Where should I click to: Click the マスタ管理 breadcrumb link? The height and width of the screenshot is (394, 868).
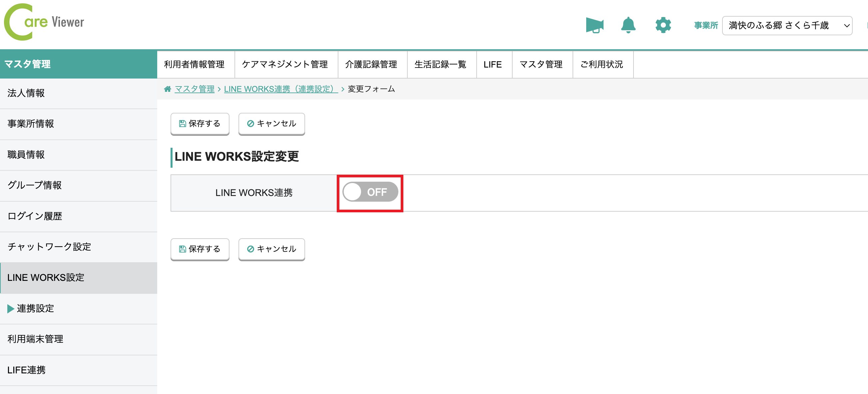pos(194,89)
